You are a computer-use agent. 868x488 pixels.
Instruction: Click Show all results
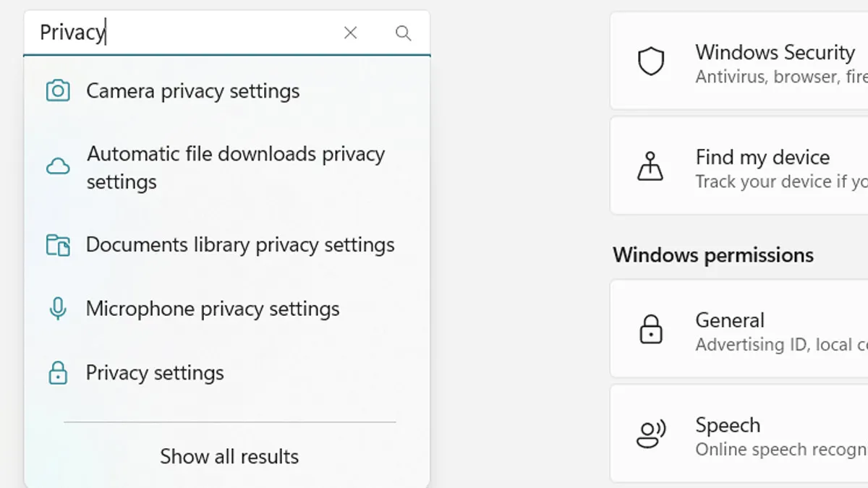[229, 456]
